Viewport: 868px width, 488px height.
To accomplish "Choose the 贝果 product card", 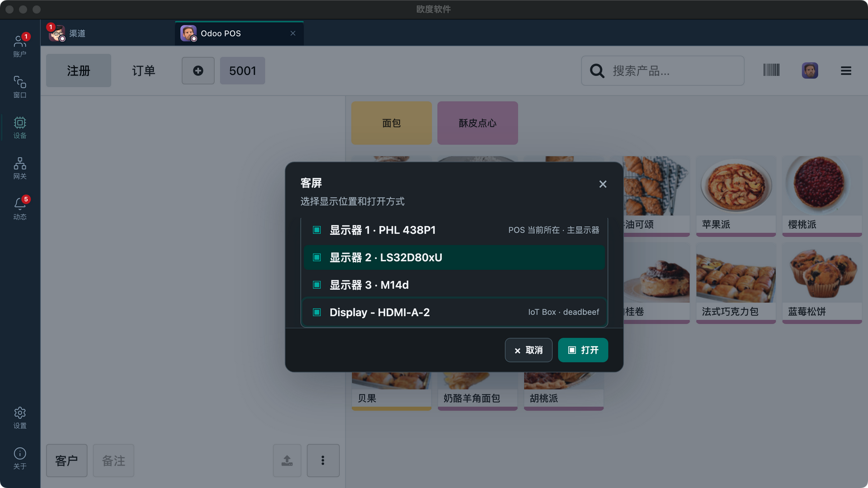I will 392,391.
